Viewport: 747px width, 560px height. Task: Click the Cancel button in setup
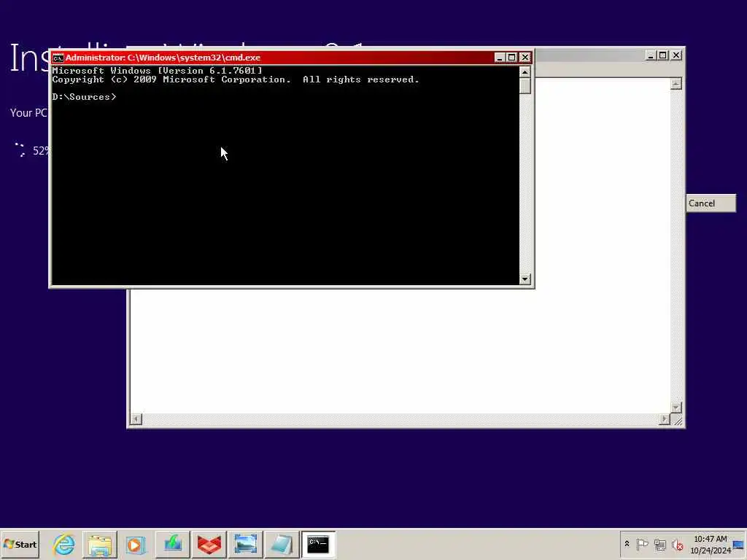click(x=711, y=203)
